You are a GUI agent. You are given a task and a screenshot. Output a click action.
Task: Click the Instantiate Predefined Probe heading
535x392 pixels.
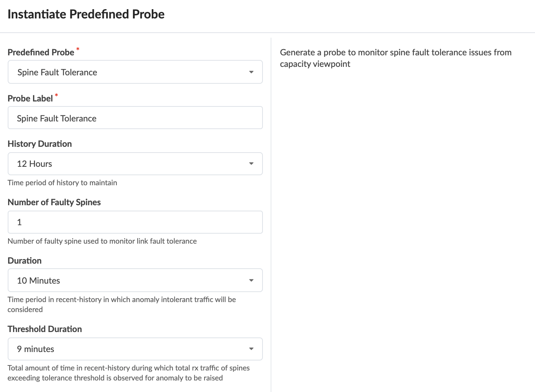pos(86,14)
